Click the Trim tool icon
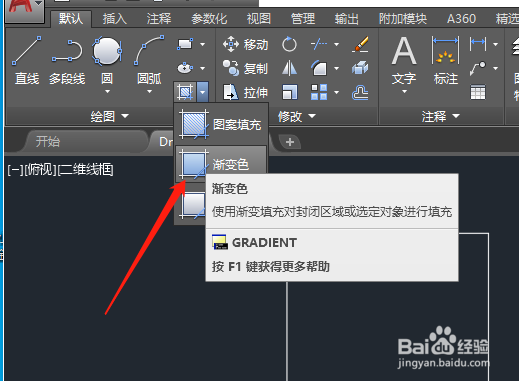Screen dimensions: 519x381 point(319,44)
